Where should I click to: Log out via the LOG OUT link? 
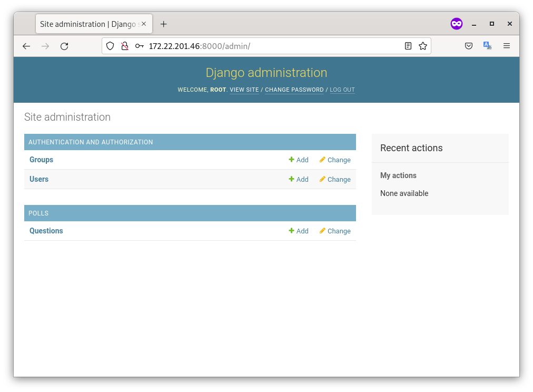tap(342, 90)
